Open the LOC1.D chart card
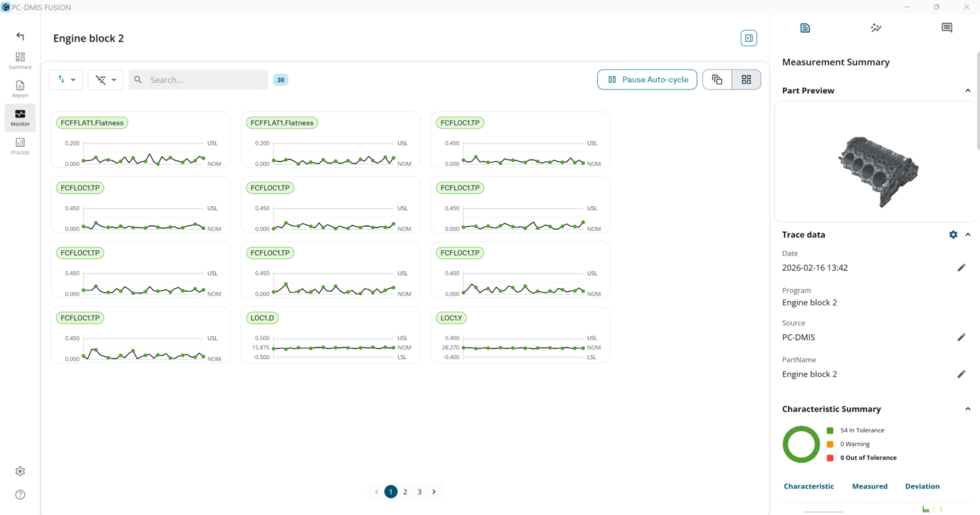 pos(330,335)
